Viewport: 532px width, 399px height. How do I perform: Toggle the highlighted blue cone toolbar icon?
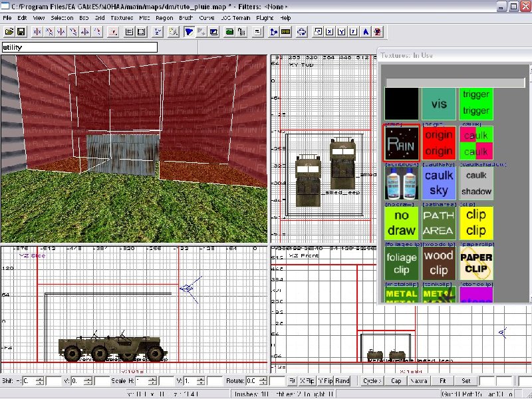(189, 32)
